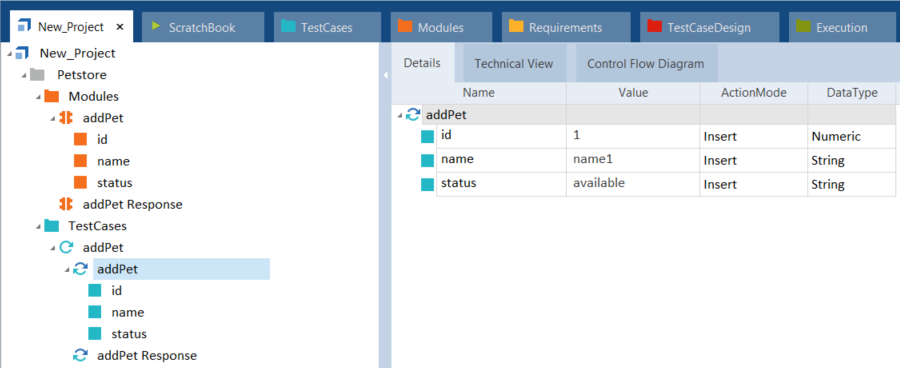This screenshot has height=368, width=900.
Task: Close the New_Project tab
Action: pos(120,26)
